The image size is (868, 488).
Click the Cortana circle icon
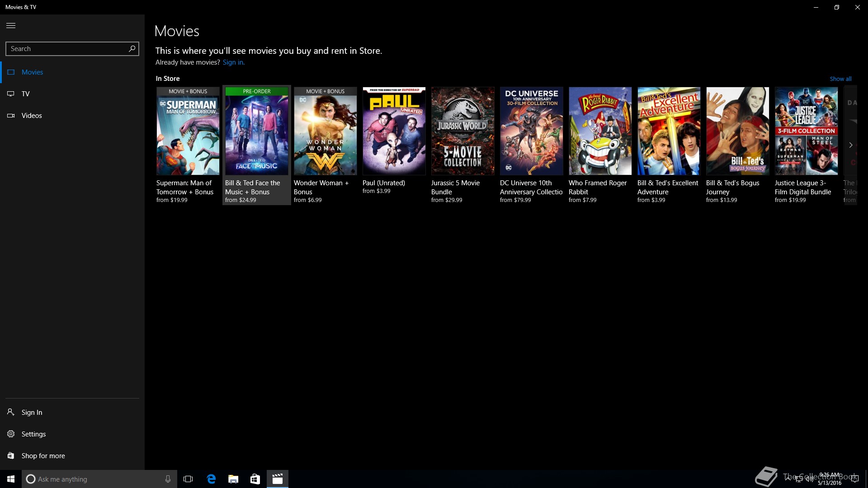click(31, 479)
